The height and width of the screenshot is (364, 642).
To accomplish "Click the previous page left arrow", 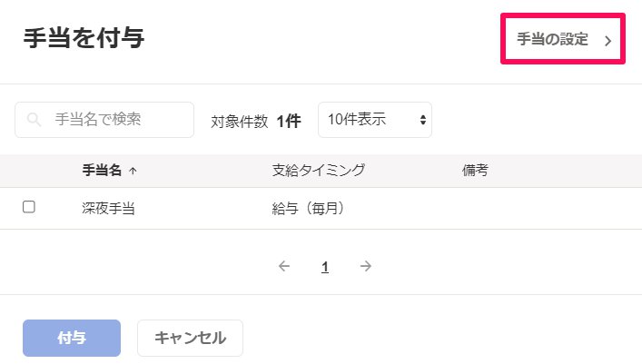I will click(x=284, y=266).
